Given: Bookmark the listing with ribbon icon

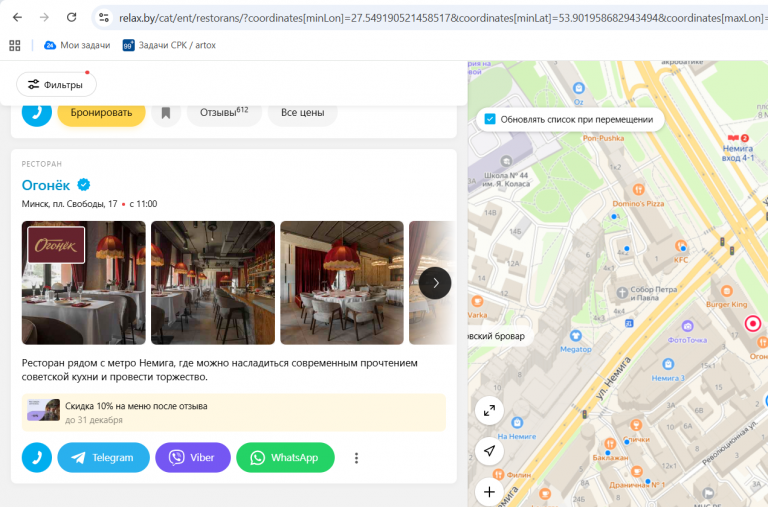Looking at the screenshot, I should click(x=166, y=113).
